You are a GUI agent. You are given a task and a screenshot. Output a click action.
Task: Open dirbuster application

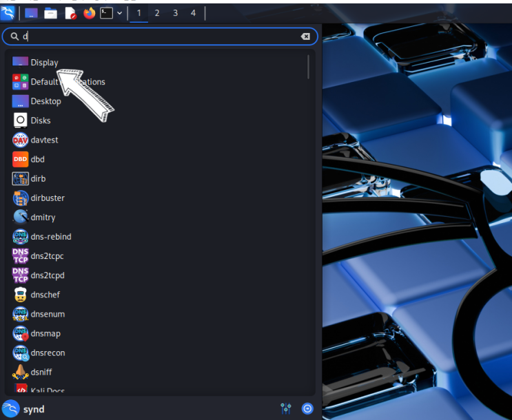pos(39,198)
